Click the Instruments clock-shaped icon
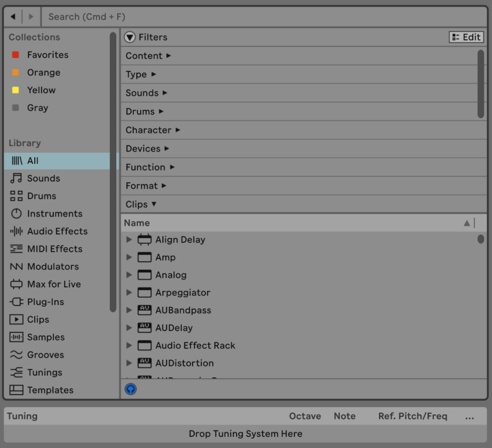Viewport: 492px width, 448px height. (x=16, y=214)
